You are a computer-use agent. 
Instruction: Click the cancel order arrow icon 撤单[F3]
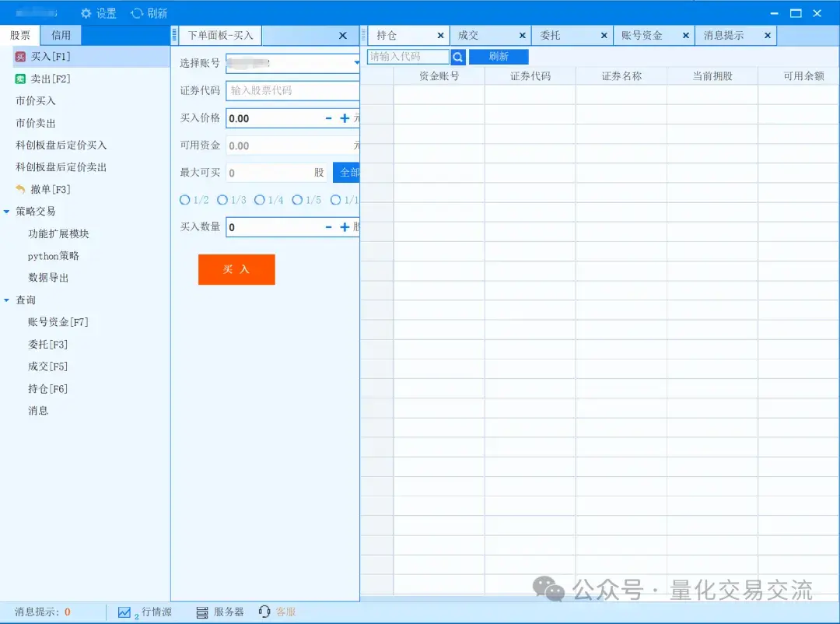pyautogui.click(x=20, y=189)
